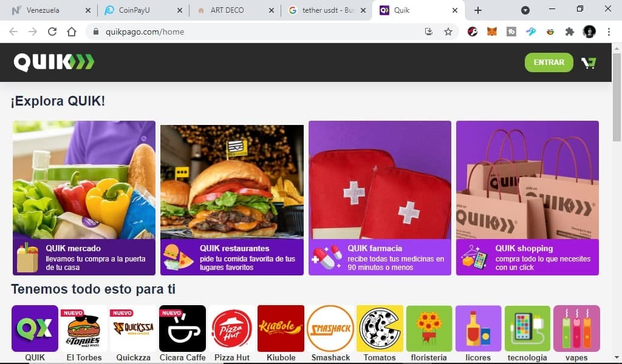Screen dimensions: 622x364
Task: Open the Kiubole restaurant icon
Action: tap(281, 328)
